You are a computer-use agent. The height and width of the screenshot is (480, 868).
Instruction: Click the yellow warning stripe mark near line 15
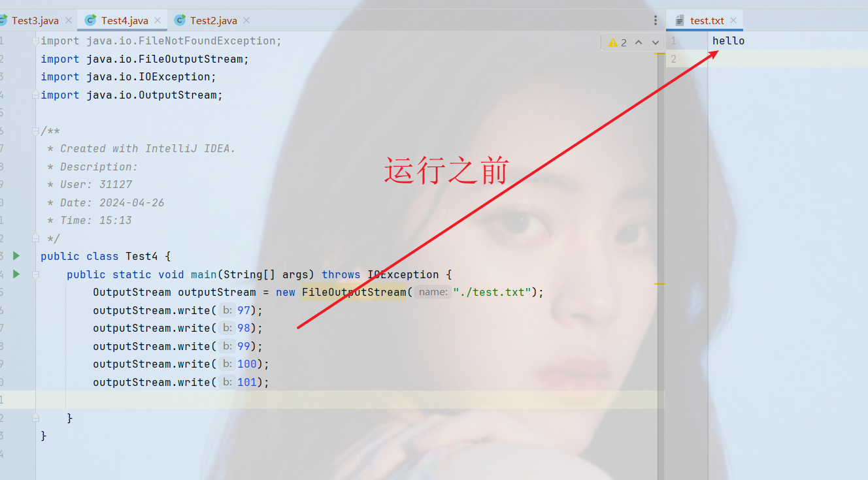click(x=659, y=284)
